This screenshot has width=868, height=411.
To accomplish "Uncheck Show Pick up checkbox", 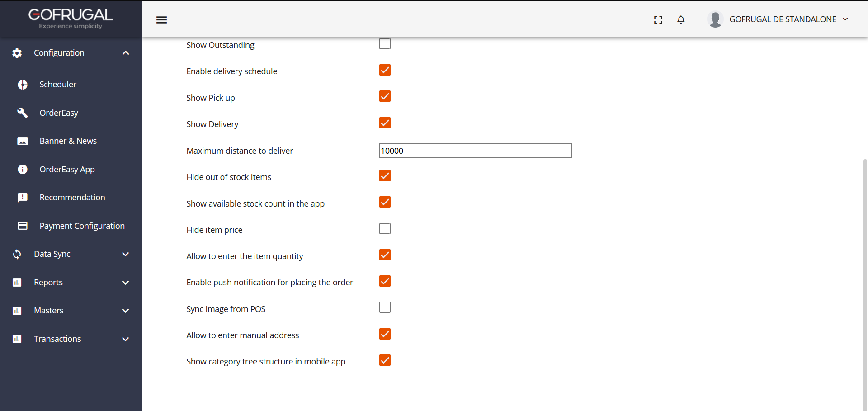I will (x=385, y=97).
